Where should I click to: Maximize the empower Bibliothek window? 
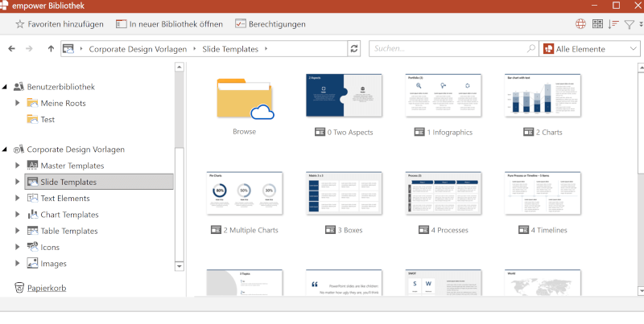(x=616, y=6)
